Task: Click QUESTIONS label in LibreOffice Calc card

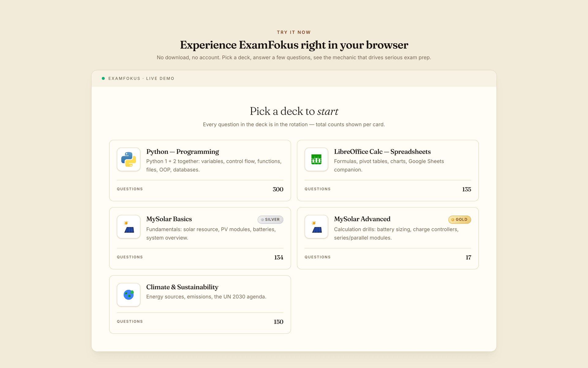Action: [318, 189]
